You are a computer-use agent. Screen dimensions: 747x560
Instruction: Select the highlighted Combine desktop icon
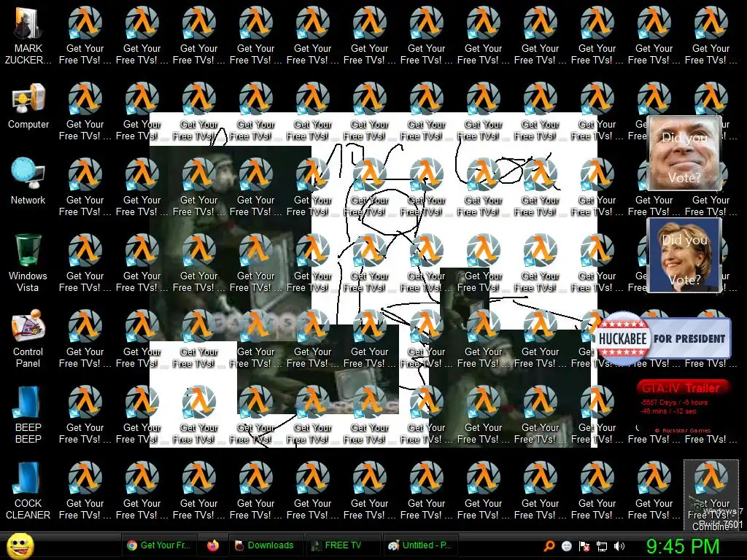711,495
